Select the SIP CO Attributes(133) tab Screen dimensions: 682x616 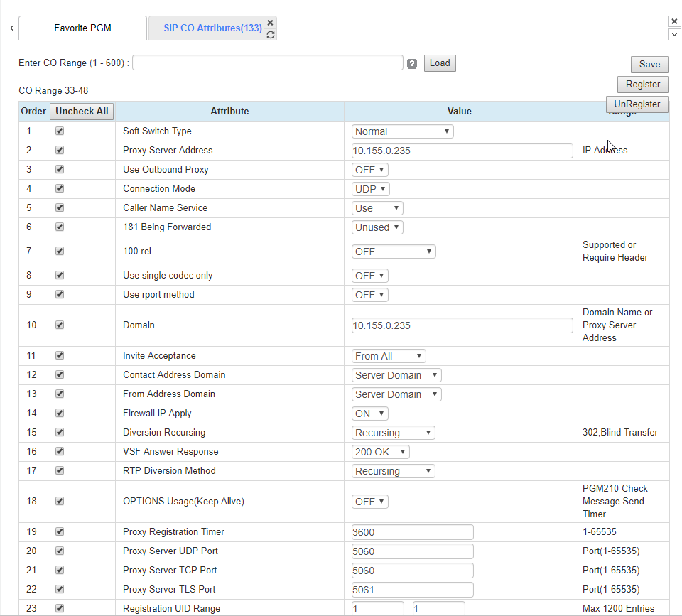(x=212, y=28)
